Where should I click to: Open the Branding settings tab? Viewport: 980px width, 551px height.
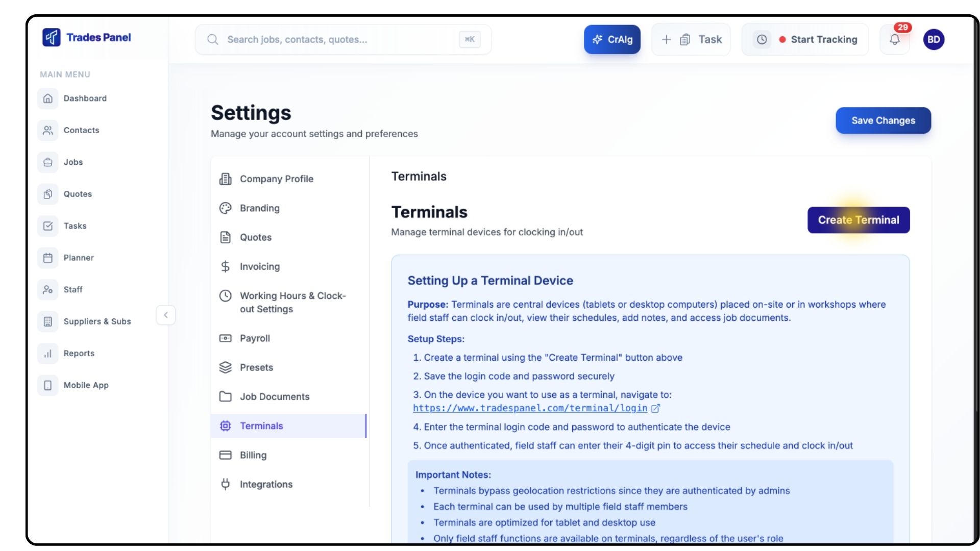pyautogui.click(x=259, y=208)
